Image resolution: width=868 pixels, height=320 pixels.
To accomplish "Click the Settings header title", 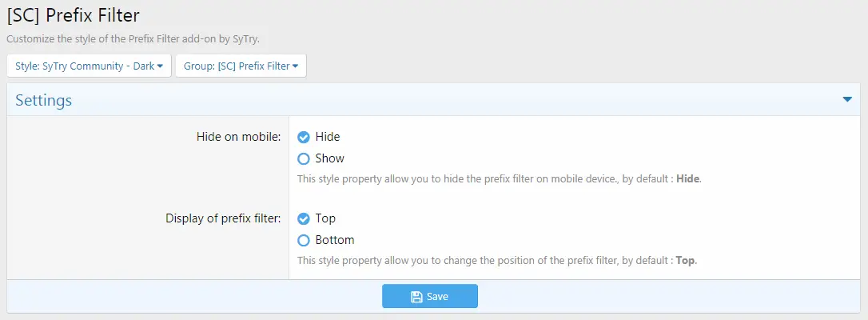I will pyautogui.click(x=44, y=100).
